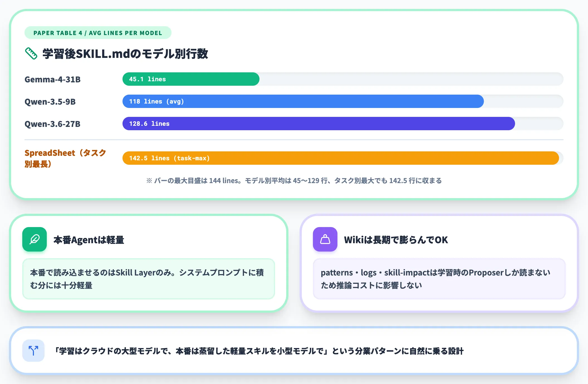This screenshot has height=384, width=588.
Task: Select the Qwen-3.5-9B label
Action: pos(50,102)
